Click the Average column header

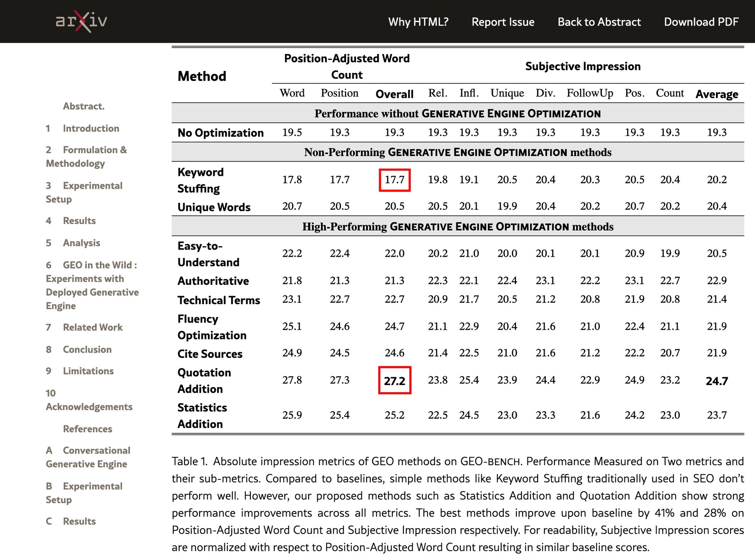click(x=717, y=94)
